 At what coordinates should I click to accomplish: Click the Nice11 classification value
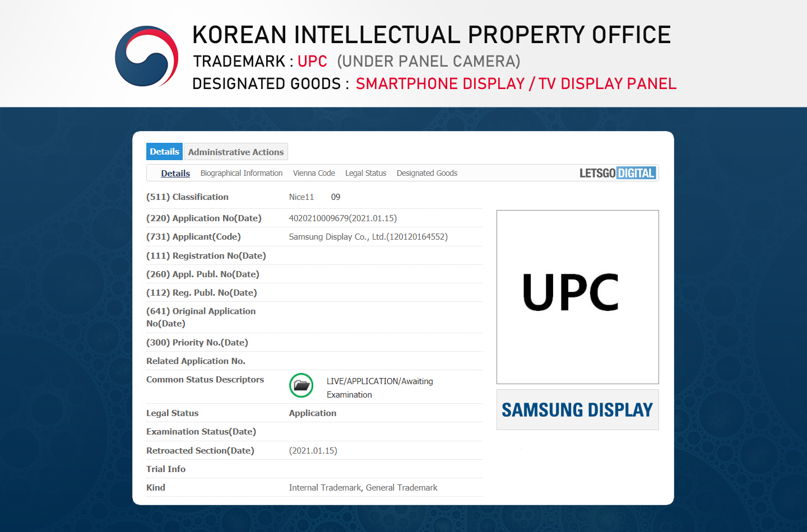[302, 197]
